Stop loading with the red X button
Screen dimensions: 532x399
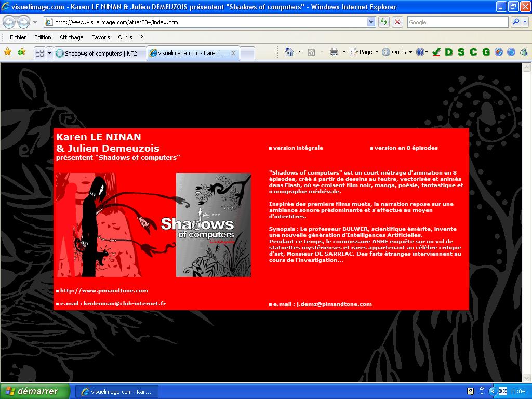397,22
